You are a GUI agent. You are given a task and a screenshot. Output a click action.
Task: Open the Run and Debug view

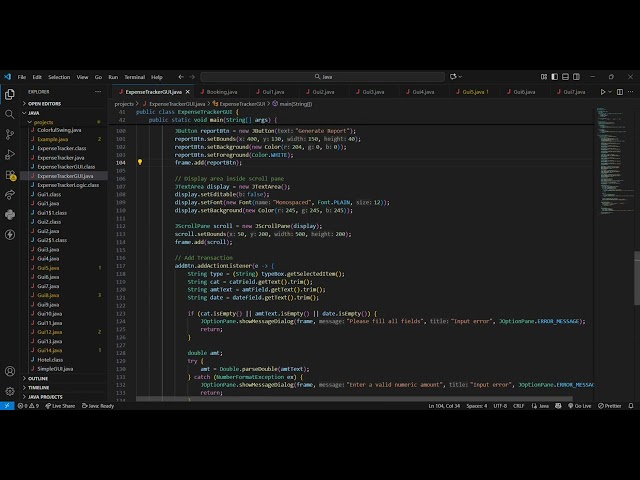pyautogui.click(x=10, y=154)
